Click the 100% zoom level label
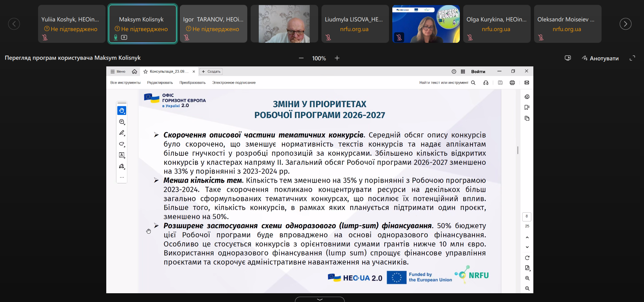Viewport: 644px width, 302px height. point(319,58)
